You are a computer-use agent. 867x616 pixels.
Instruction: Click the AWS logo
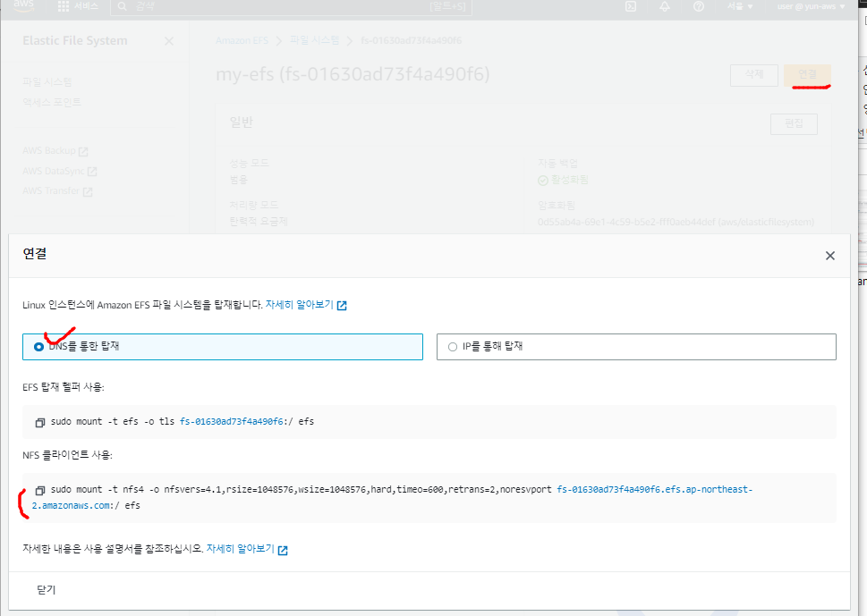click(x=24, y=5)
